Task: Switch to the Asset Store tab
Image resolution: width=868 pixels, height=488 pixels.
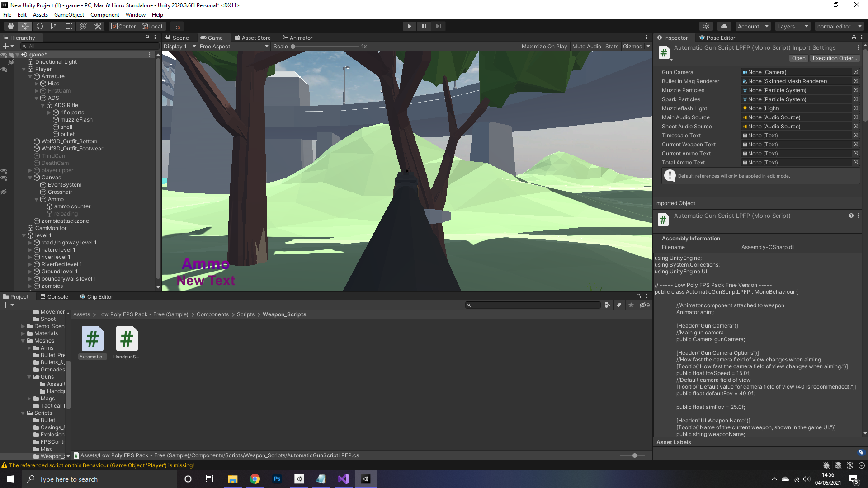Action: (x=253, y=38)
